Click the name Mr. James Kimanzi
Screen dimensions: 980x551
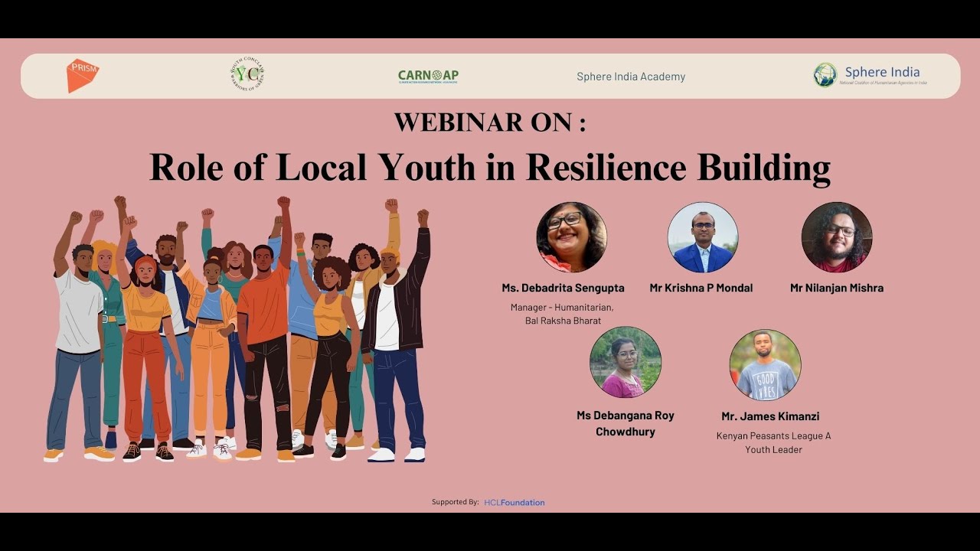tap(770, 417)
